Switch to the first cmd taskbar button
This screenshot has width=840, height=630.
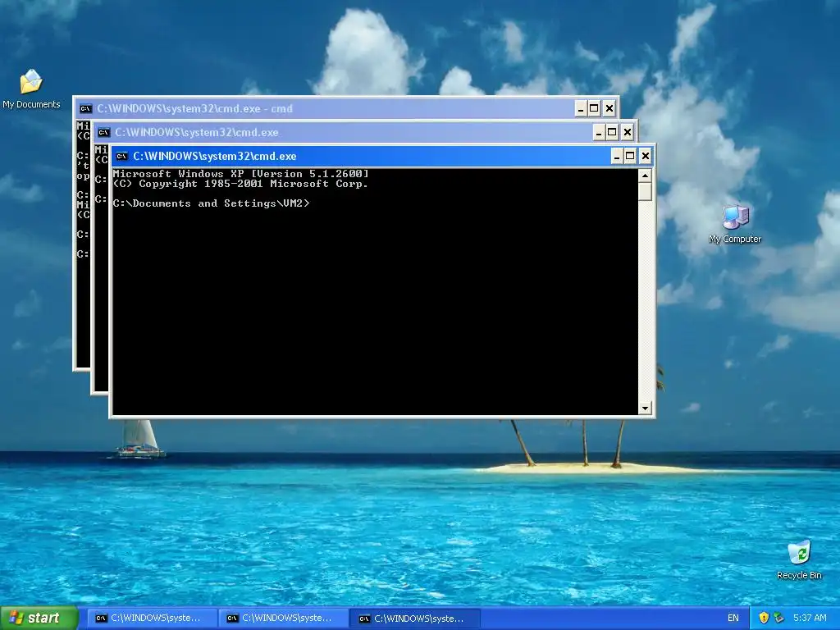pos(151,619)
